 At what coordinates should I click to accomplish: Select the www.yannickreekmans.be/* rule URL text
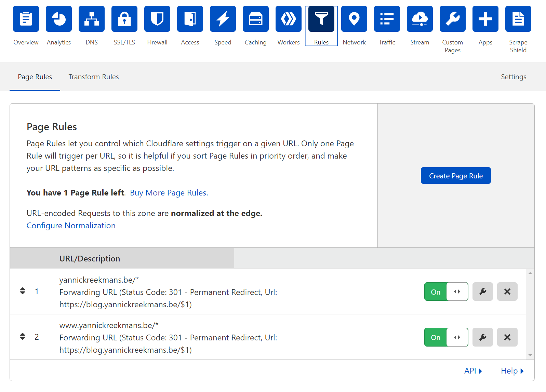click(x=109, y=325)
